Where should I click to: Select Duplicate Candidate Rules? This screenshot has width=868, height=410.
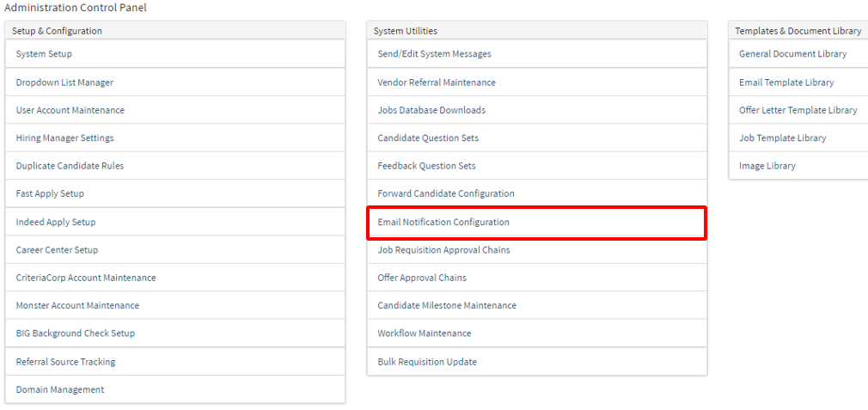(70, 166)
